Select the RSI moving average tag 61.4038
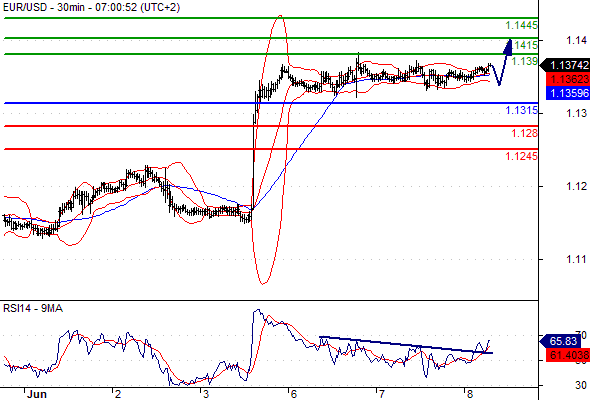The width and height of the screenshot is (590, 400). coord(567,355)
